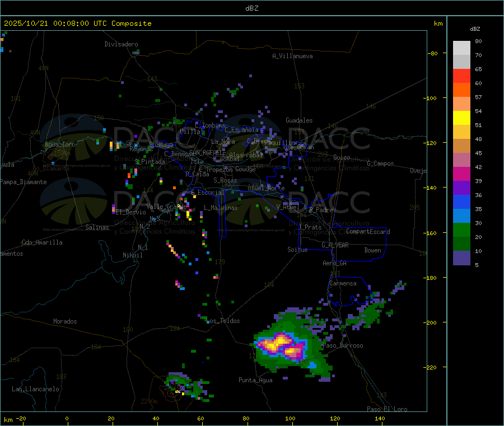
Task: Click the A_Villanueva location label
Action: coord(292,56)
